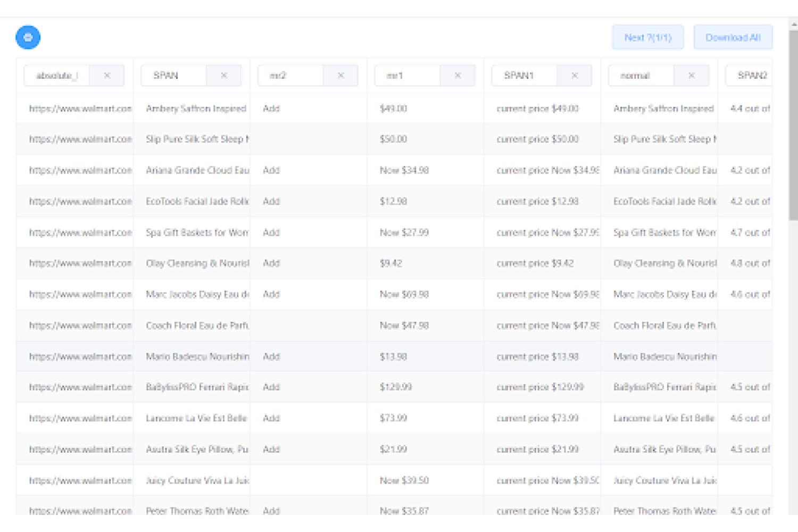Click the Add cell in Ambery Saffron row
This screenshot has height=532, width=798.
271,109
